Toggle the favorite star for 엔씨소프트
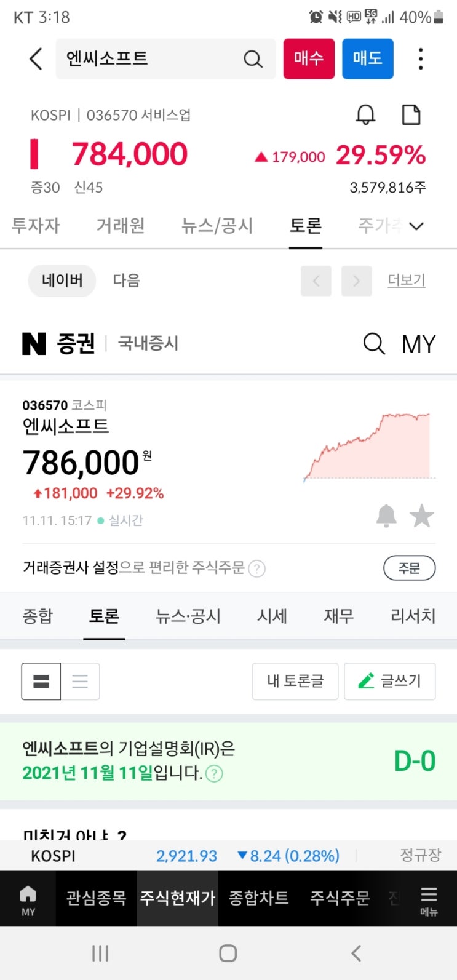 coord(422,516)
